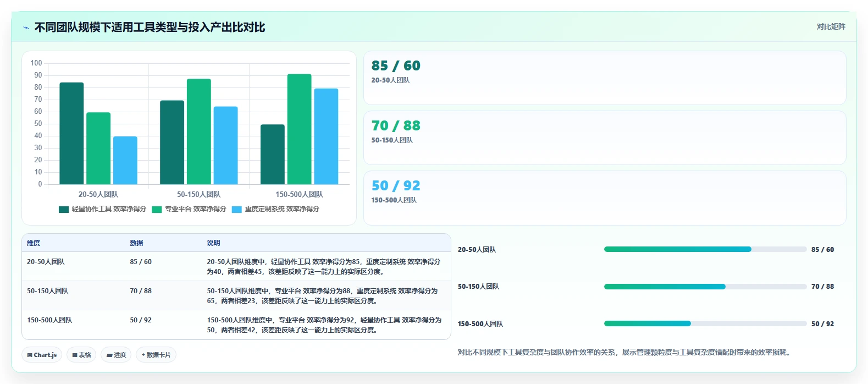Viewport: 868px width, 384px height.
Task: Click the Chart.js tag chip
Action: pos(42,355)
